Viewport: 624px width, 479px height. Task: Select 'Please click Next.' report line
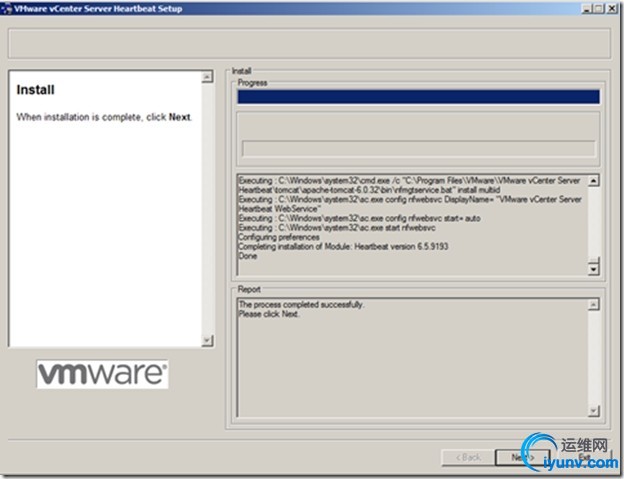(x=269, y=314)
